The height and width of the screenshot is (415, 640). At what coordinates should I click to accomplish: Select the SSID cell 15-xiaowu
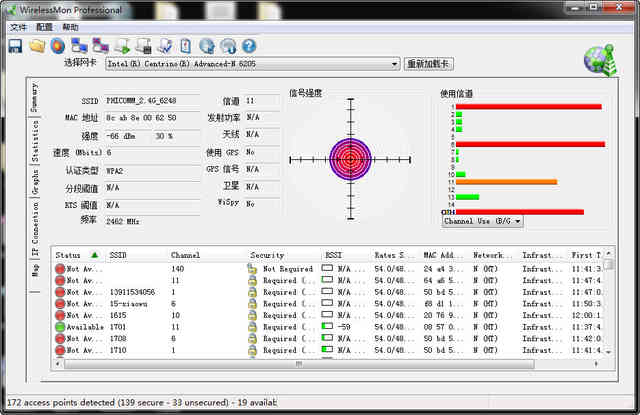(129, 304)
